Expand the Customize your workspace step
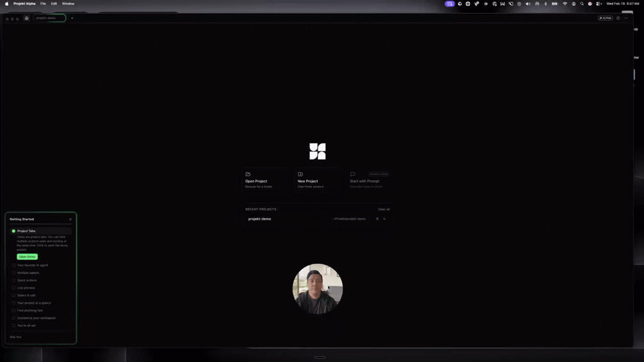 (x=41, y=318)
